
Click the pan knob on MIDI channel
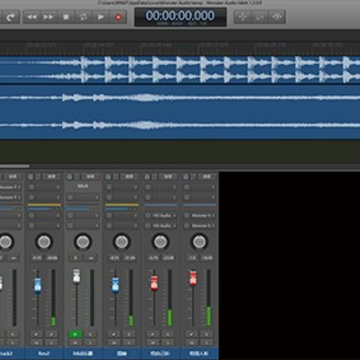[83, 242]
